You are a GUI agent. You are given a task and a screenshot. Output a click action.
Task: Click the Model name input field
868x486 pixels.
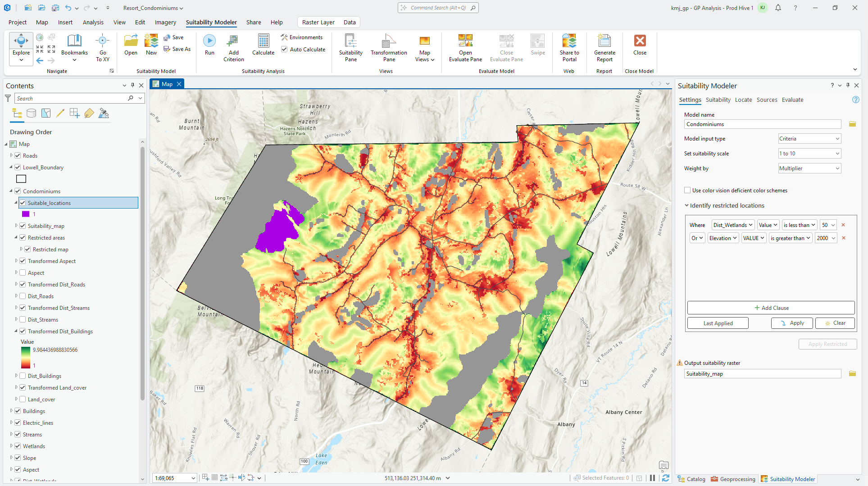[x=762, y=124]
